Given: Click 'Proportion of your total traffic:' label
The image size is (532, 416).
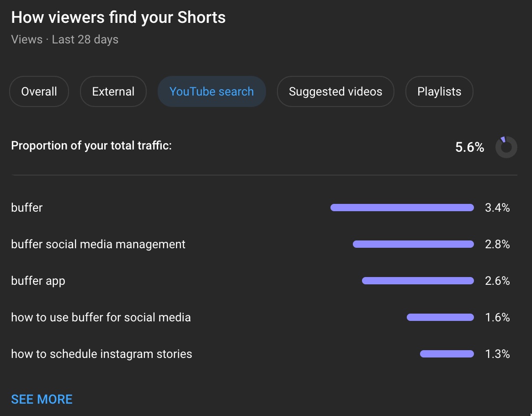Looking at the screenshot, I should click(91, 145).
